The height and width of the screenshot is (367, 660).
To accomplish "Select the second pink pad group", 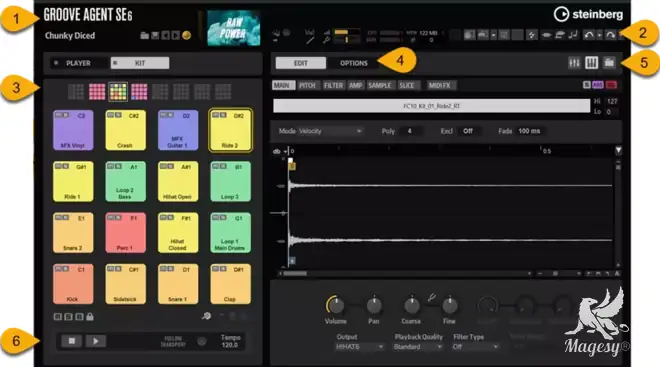I will tap(97, 92).
